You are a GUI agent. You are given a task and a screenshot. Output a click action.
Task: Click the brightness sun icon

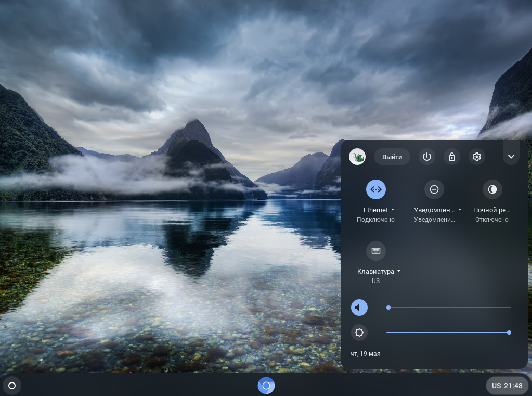tap(359, 333)
